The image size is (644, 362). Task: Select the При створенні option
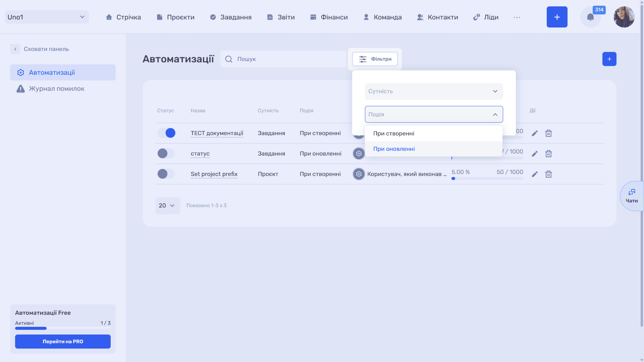434,133
